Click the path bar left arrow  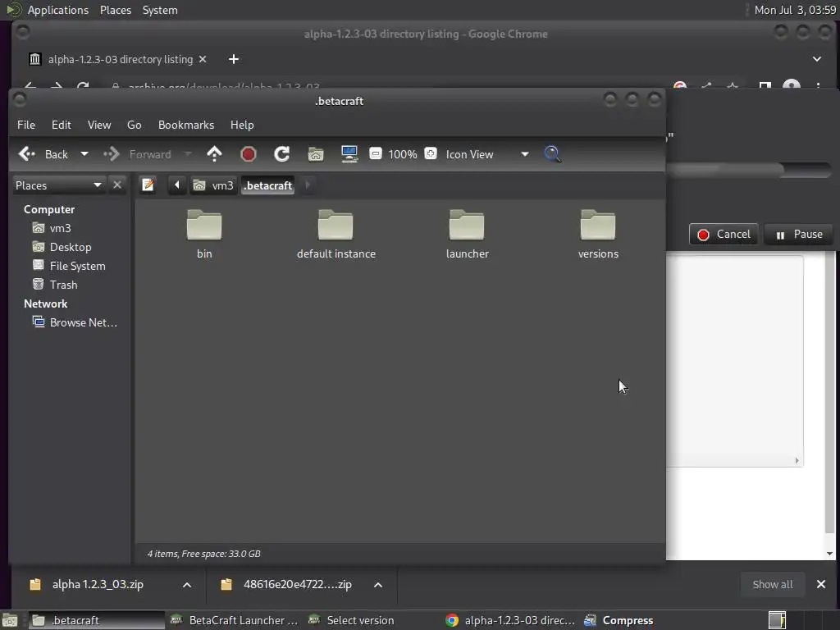click(x=177, y=185)
